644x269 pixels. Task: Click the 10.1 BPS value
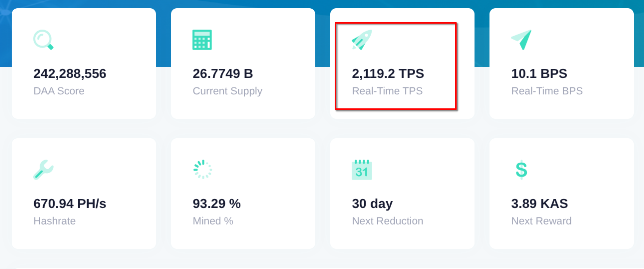tap(539, 73)
